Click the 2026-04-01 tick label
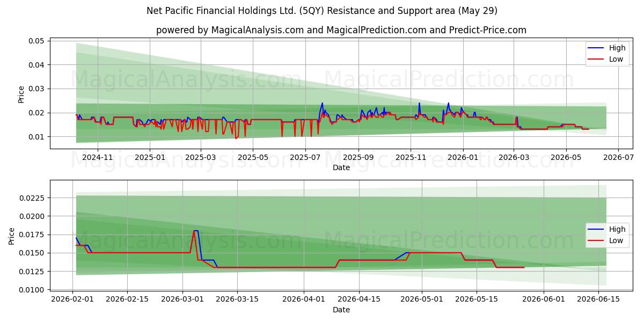The height and width of the screenshot is (322, 644). coord(304,299)
